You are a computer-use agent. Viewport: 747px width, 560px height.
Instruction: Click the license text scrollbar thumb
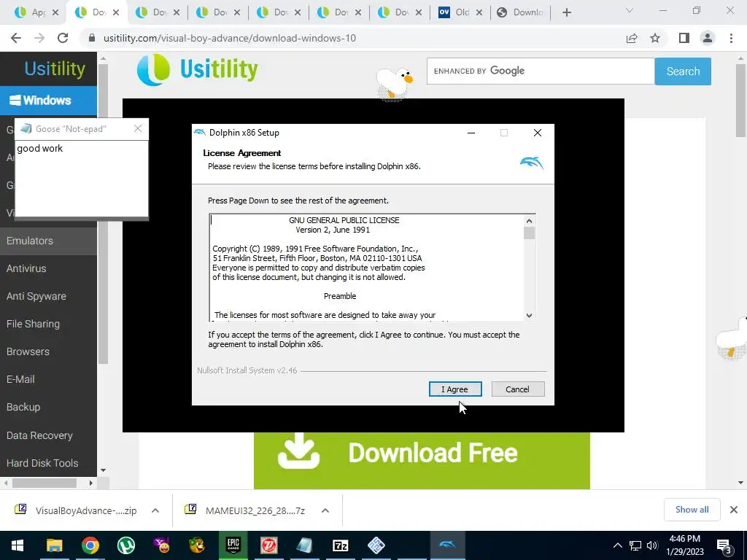click(x=529, y=233)
